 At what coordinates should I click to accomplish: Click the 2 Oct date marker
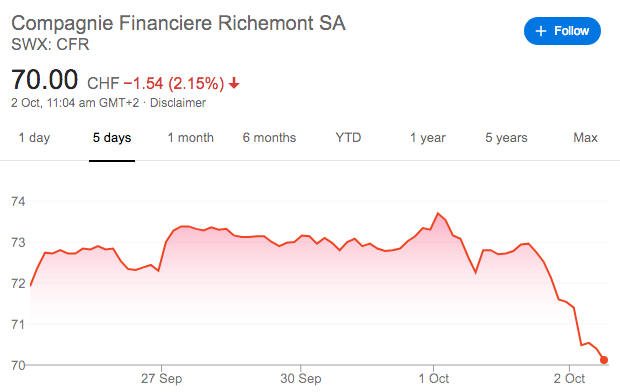click(569, 379)
